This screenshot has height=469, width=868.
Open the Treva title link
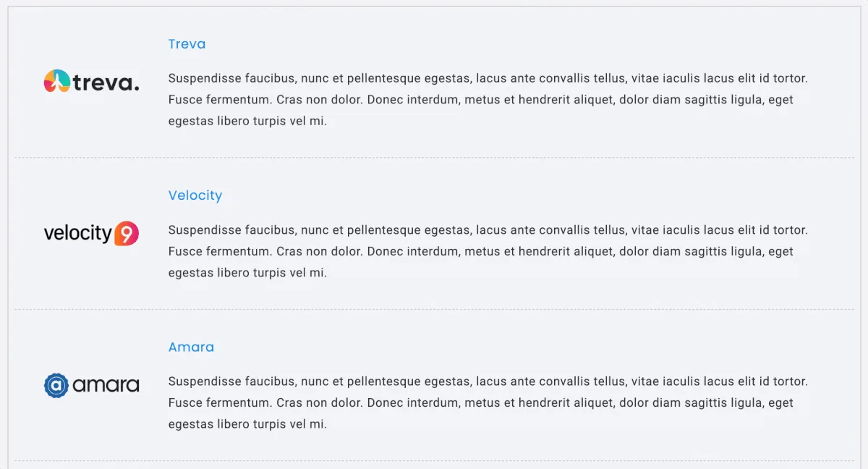point(187,44)
